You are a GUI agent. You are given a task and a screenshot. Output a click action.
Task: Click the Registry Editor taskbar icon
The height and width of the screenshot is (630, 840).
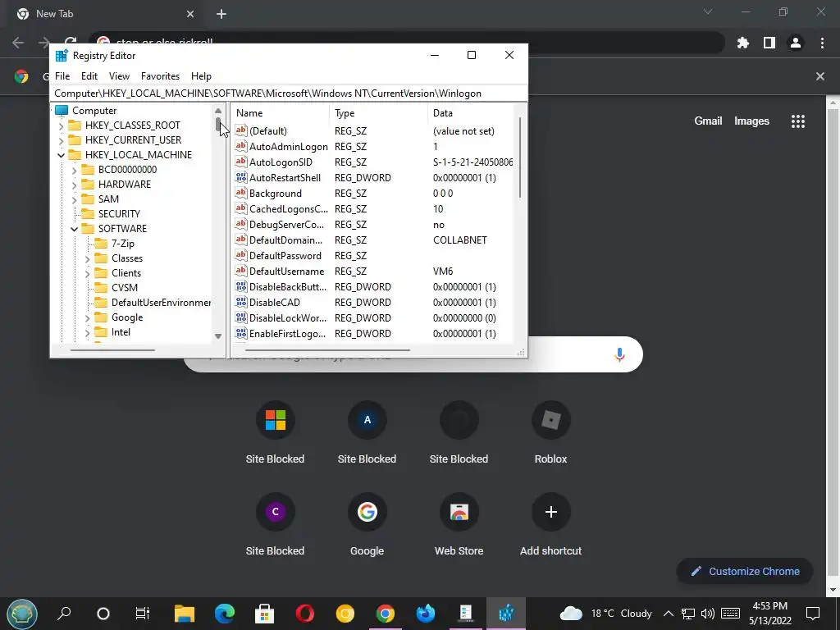[x=506, y=614]
